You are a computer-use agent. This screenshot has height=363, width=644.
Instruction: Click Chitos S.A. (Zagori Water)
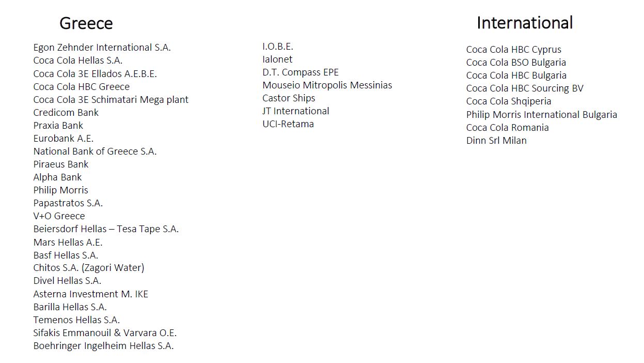(x=88, y=268)
